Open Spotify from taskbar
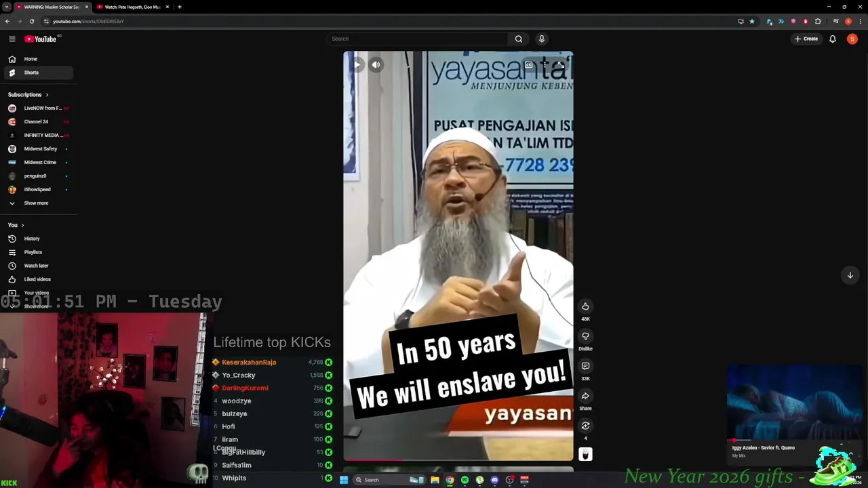Screen dimensions: 868x488 coord(465,480)
